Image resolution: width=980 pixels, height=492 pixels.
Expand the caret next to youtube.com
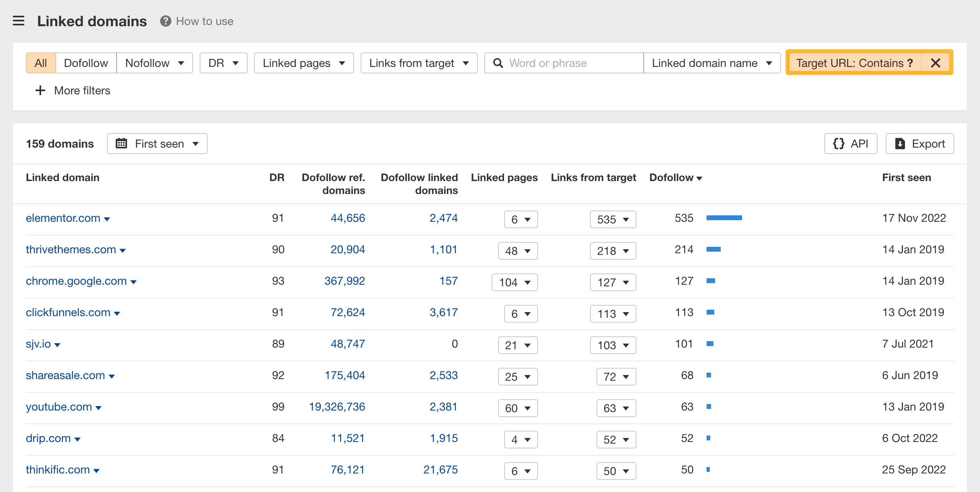coord(98,408)
